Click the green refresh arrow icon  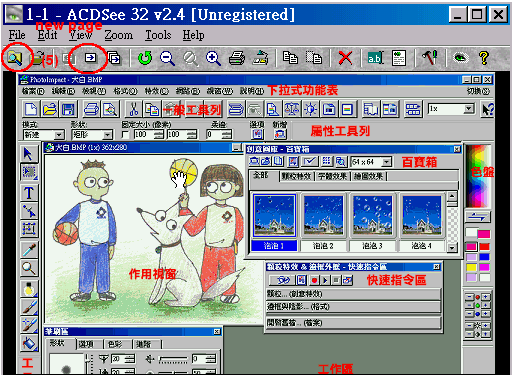click(x=145, y=58)
